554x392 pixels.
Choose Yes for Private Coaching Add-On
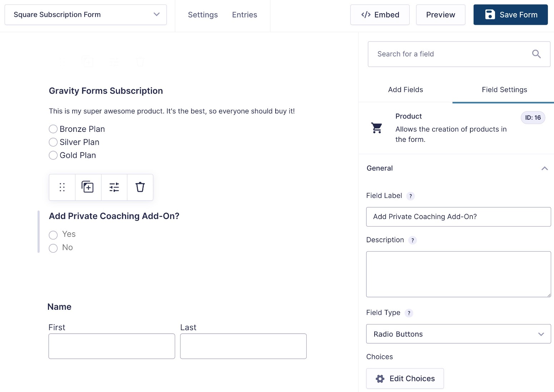pos(53,235)
